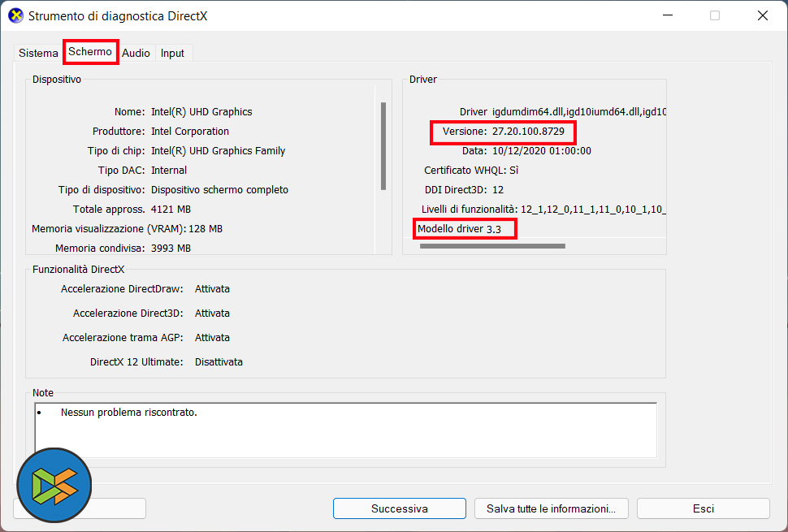The width and height of the screenshot is (788, 532).
Task: Open the Audio tab
Action: 136,53
